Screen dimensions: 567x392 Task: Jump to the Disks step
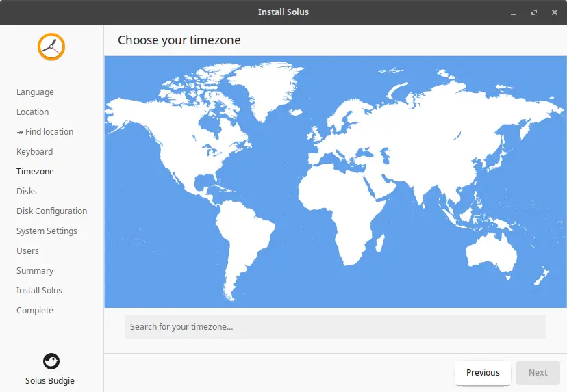(27, 191)
